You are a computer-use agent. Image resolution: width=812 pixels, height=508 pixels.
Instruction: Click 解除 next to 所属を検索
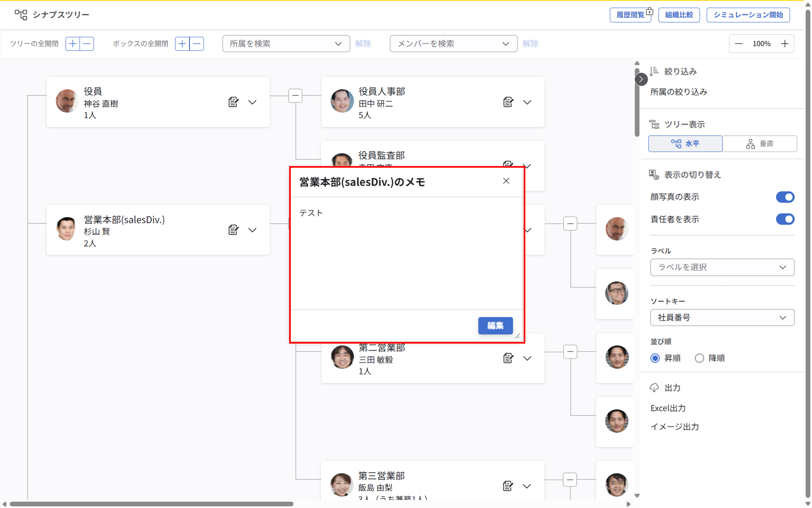[363, 44]
